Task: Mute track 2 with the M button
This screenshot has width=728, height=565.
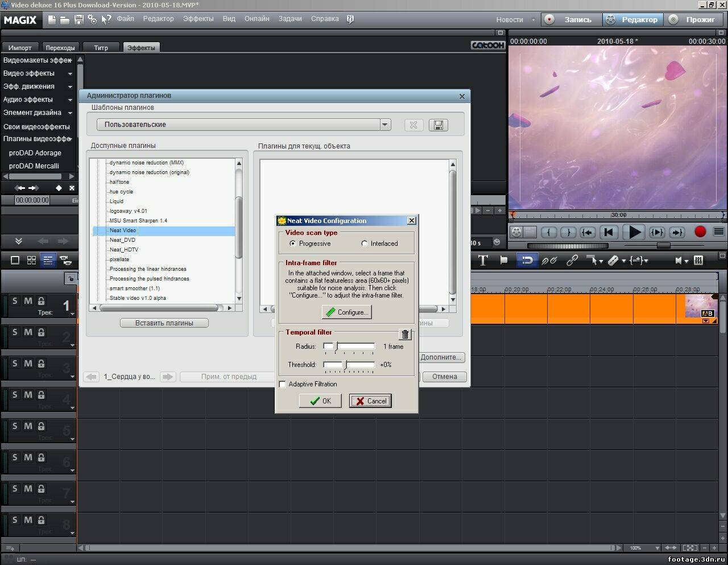Action: (28, 332)
